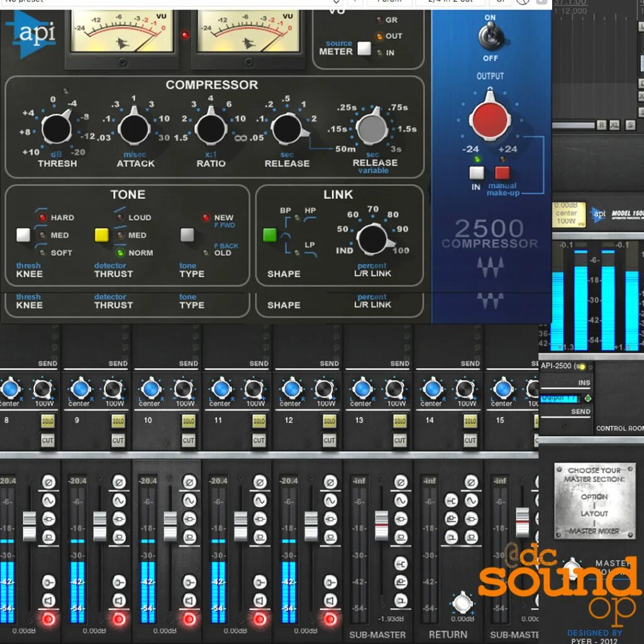The height and width of the screenshot is (644, 644).
Task: Click the blue pan knob on channel 10
Action: pyautogui.click(x=151, y=389)
